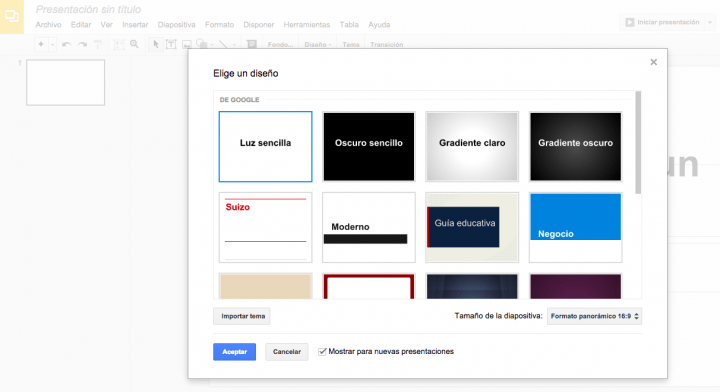This screenshot has height=392, width=720.
Task: Open the Diseño toolbar dropdown
Action: coord(318,45)
